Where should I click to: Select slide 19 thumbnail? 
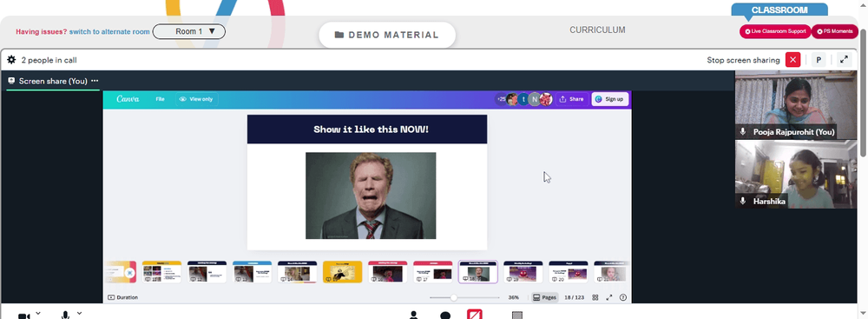tap(523, 272)
